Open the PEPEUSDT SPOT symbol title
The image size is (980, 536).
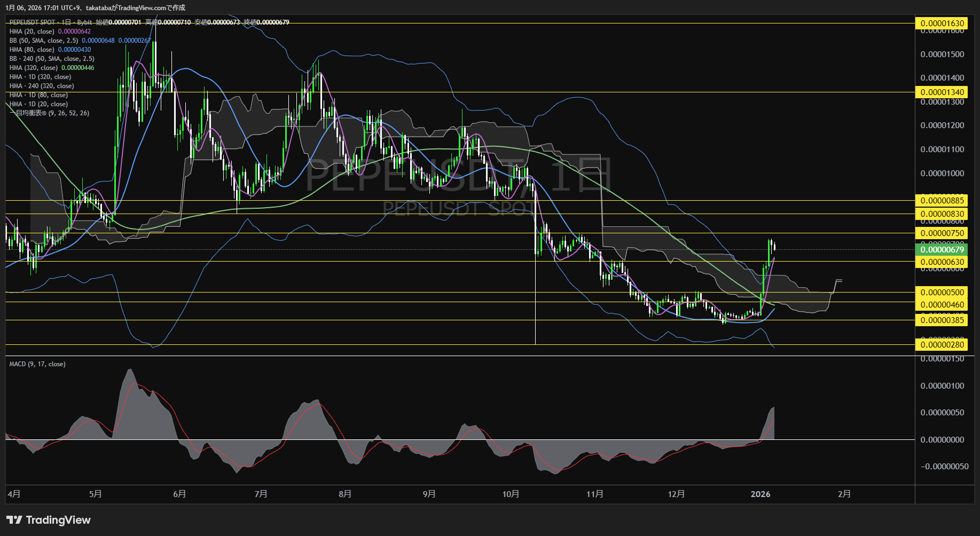coord(32,22)
